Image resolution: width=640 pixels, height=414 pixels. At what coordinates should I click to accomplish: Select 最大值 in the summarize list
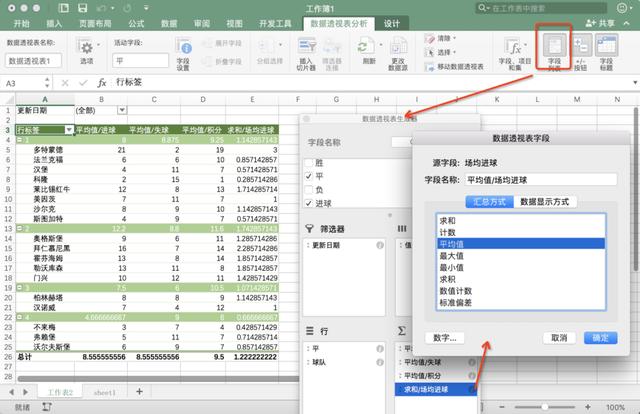click(521, 256)
